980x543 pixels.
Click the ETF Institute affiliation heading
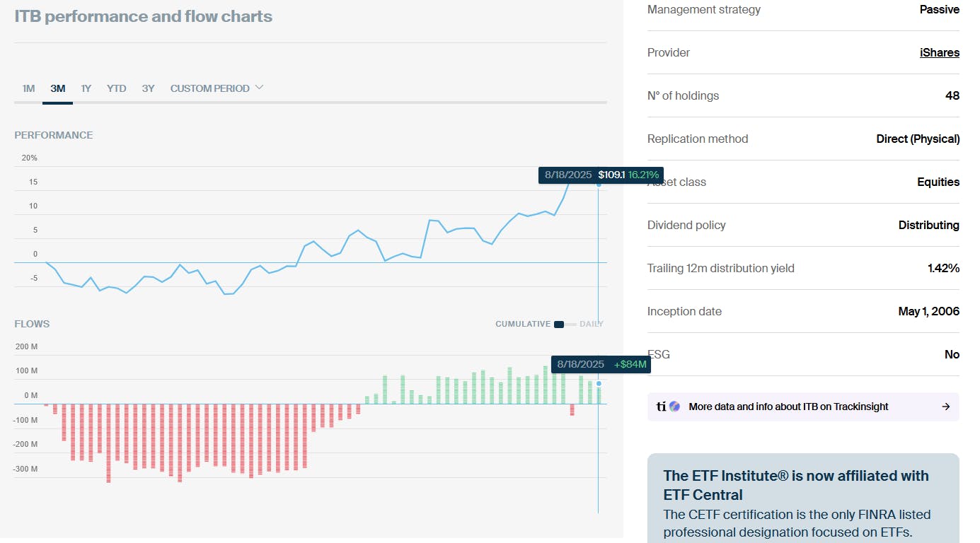[x=795, y=485]
